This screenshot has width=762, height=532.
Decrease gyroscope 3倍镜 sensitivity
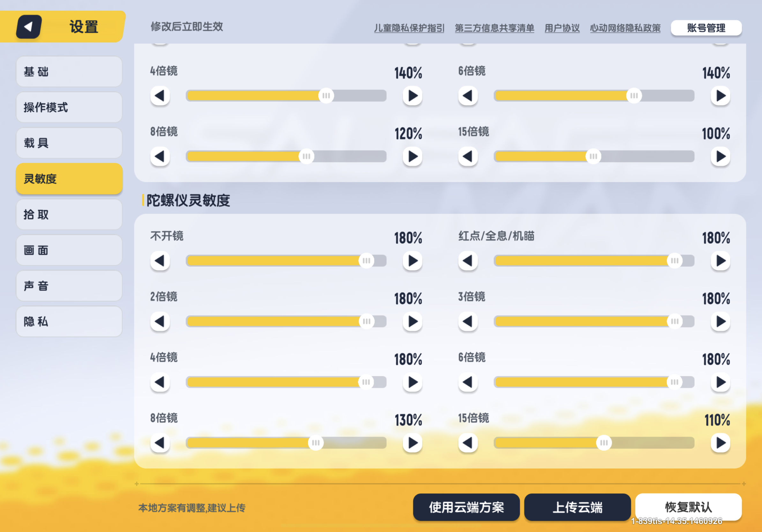pyautogui.click(x=468, y=321)
